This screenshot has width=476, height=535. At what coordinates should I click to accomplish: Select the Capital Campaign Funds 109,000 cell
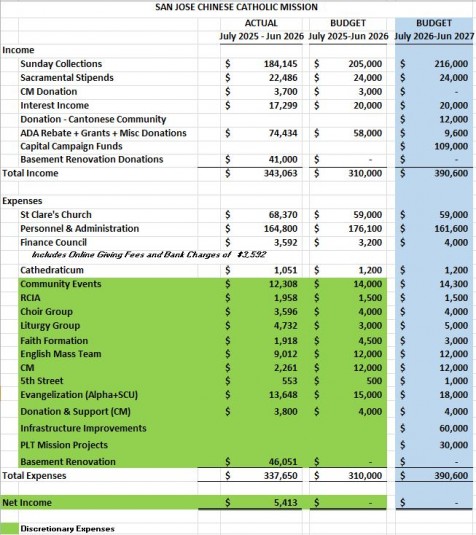pos(434,146)
